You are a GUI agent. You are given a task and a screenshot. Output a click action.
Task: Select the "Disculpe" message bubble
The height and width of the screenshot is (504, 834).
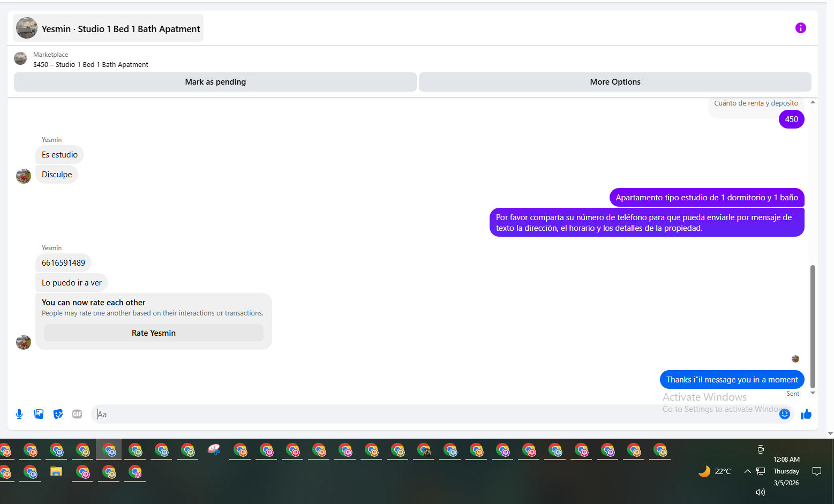(57, 175)
